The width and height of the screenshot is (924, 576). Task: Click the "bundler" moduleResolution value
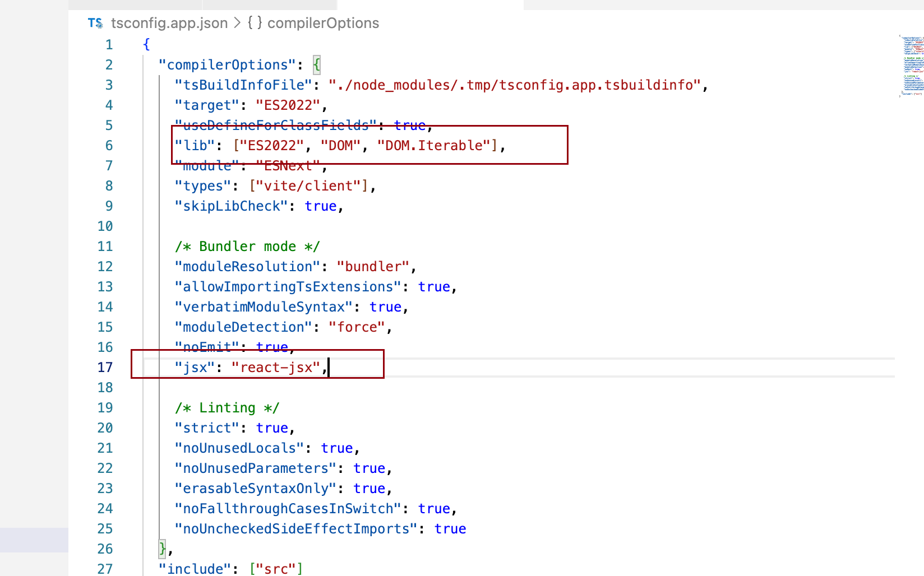373,267
